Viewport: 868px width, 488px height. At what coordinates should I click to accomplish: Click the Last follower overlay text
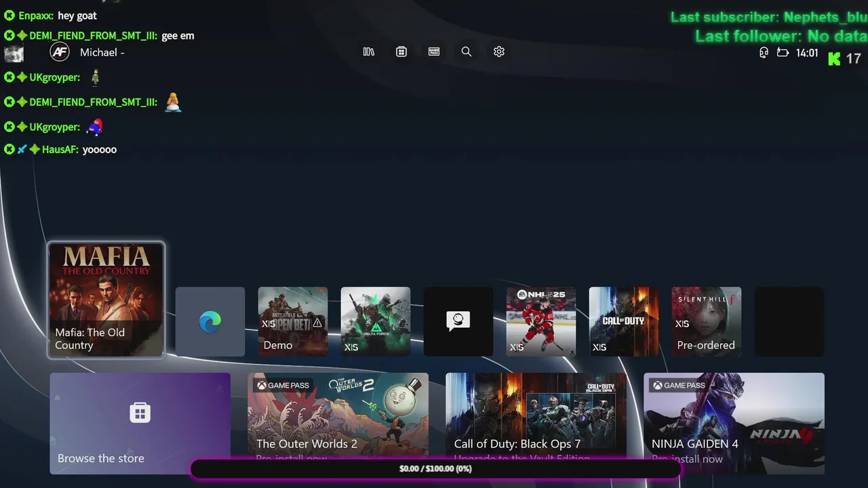pyautogui.click(x=781, y=36)
